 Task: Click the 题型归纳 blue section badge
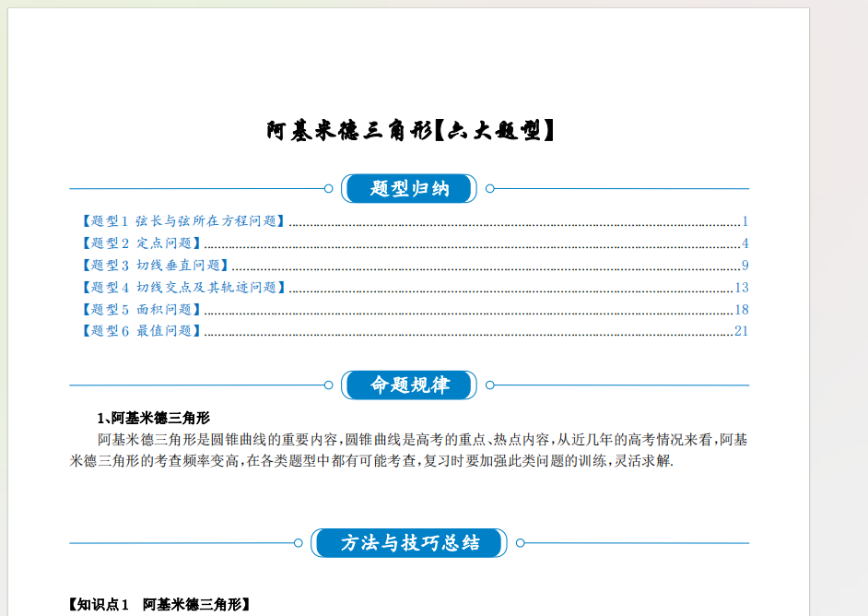coord(409,189)
